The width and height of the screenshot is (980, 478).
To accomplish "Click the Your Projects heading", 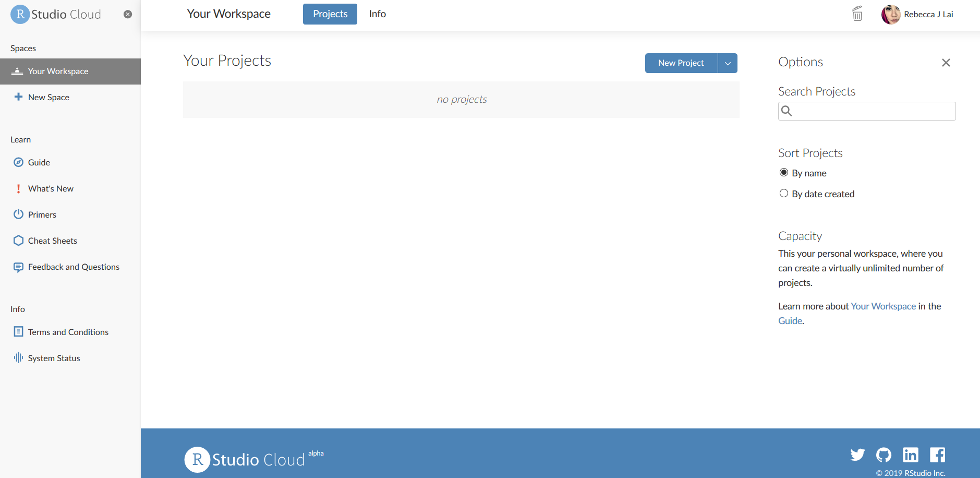I will pos(227,61).
